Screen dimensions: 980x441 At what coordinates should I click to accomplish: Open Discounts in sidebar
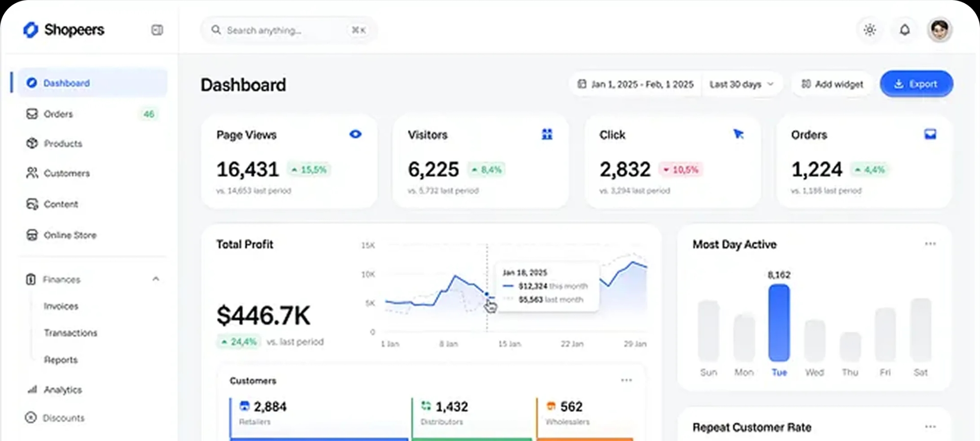tap(93, 418)
